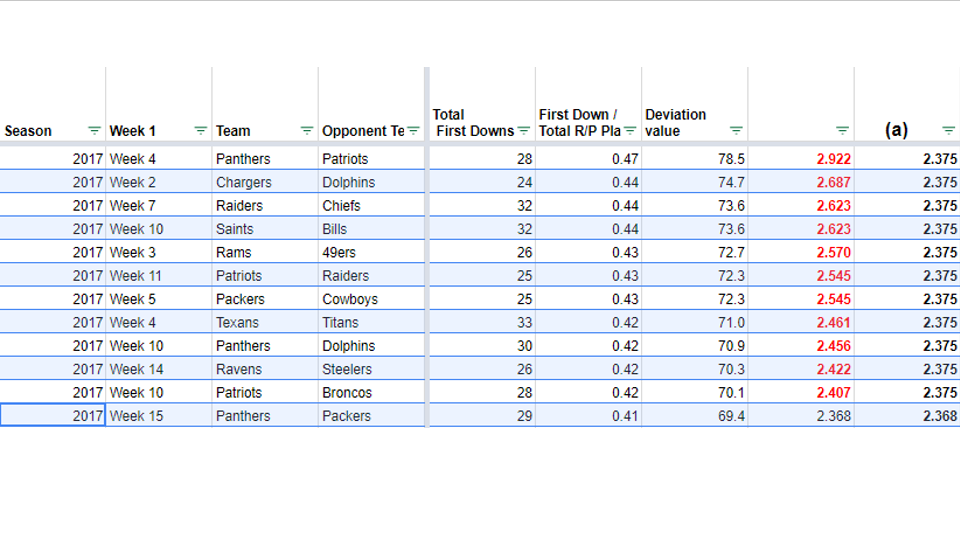The height and width of the screenshot is (540, 960).
Task: Select the Season 2017 cell in Week 15 row
Action: tap(53, 416)
